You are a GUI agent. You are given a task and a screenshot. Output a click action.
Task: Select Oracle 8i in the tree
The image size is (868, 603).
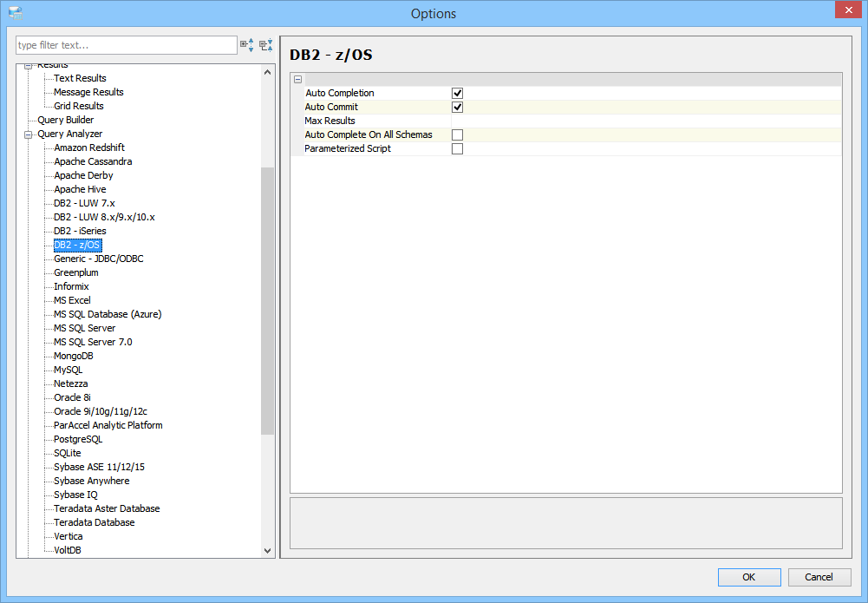[x=72, y=397]
